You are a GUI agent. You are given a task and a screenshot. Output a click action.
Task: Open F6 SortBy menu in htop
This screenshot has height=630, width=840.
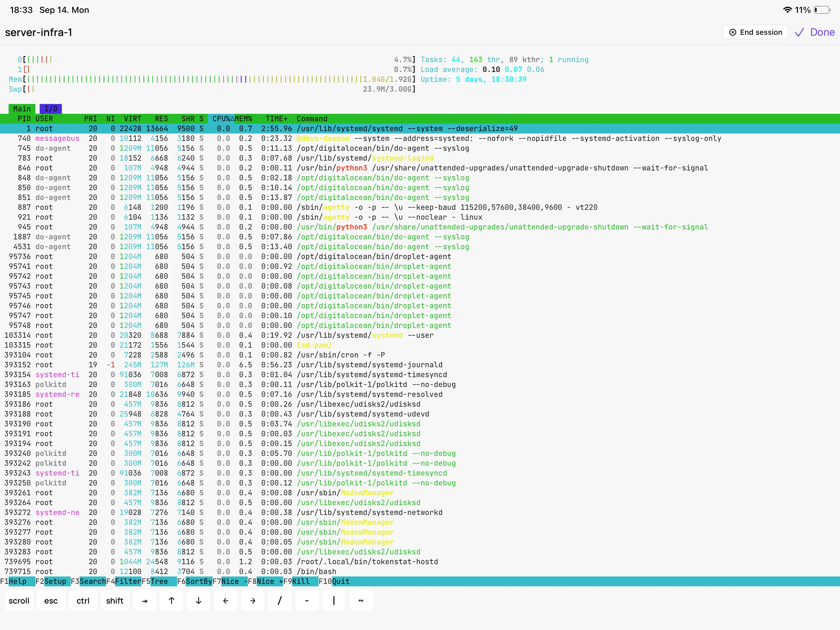pos(194,581)
